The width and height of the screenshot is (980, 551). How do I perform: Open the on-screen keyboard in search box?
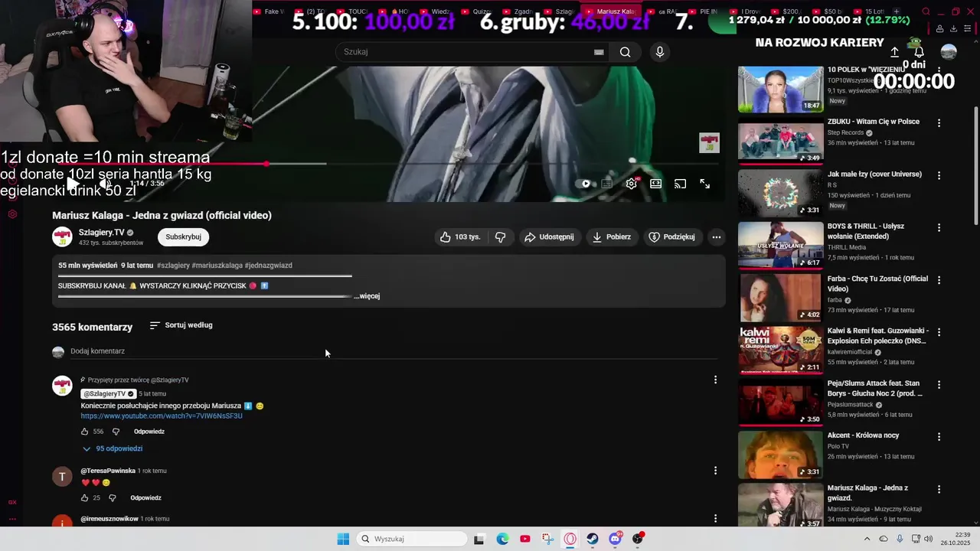tap(599, 52)
